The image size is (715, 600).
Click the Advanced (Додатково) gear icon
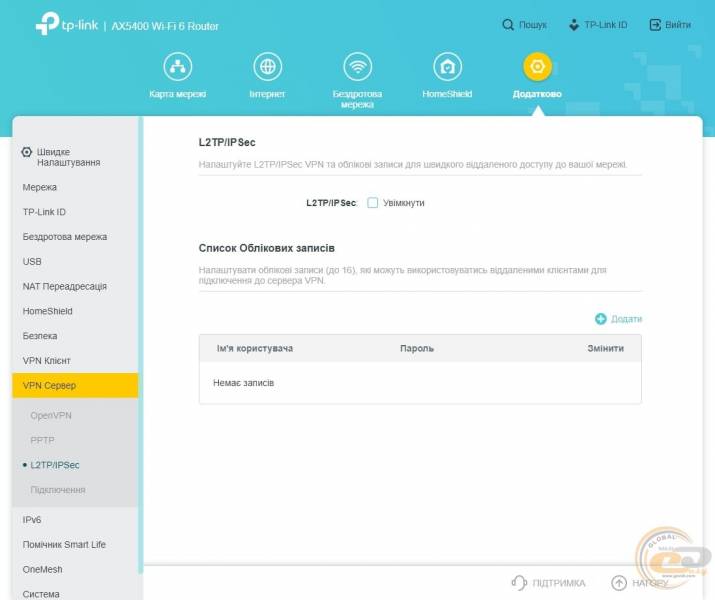click(537, 67)
